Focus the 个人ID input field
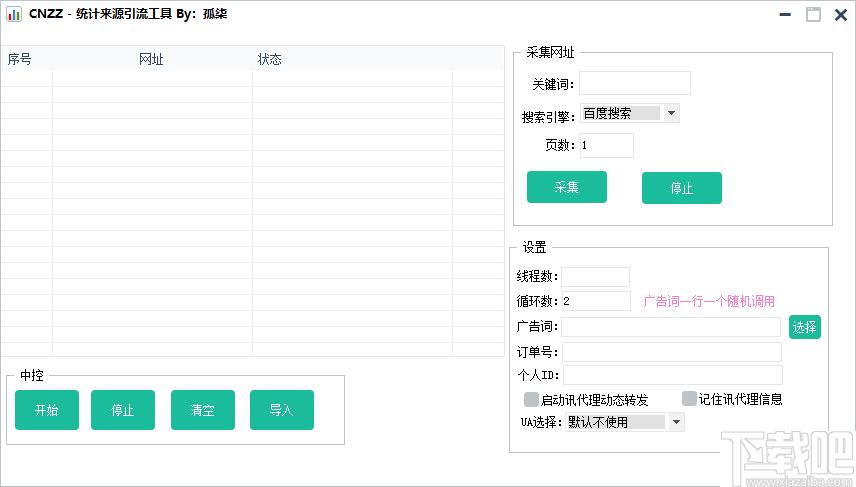Screen dimensions: 856x487 tap(673, 375)
